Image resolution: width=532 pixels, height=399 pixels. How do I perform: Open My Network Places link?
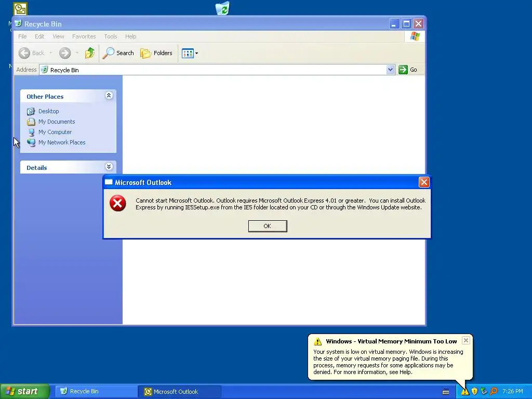point(62,142)
